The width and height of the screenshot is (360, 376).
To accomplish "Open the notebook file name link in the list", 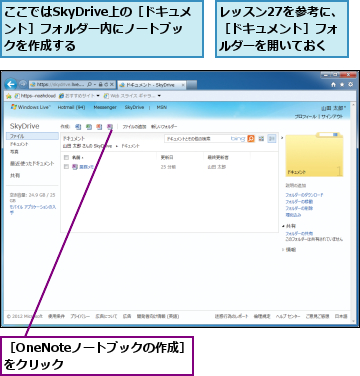I will coord(86,167).
